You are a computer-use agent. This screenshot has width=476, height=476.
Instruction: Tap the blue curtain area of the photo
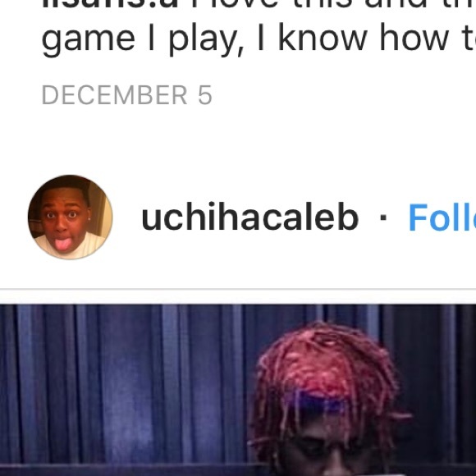click(x=121, y=386)
